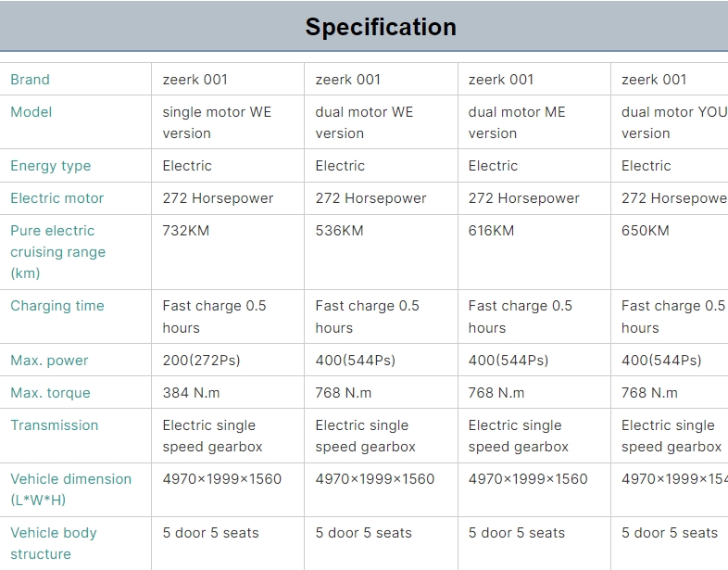Screen dimensions: 728x570
Task: Click the Vehicle dimension (L*W*H) label
Action: (71, 489)
